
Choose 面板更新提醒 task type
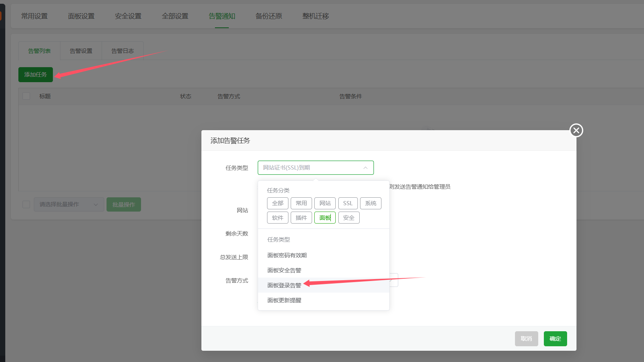coord(323,300)
